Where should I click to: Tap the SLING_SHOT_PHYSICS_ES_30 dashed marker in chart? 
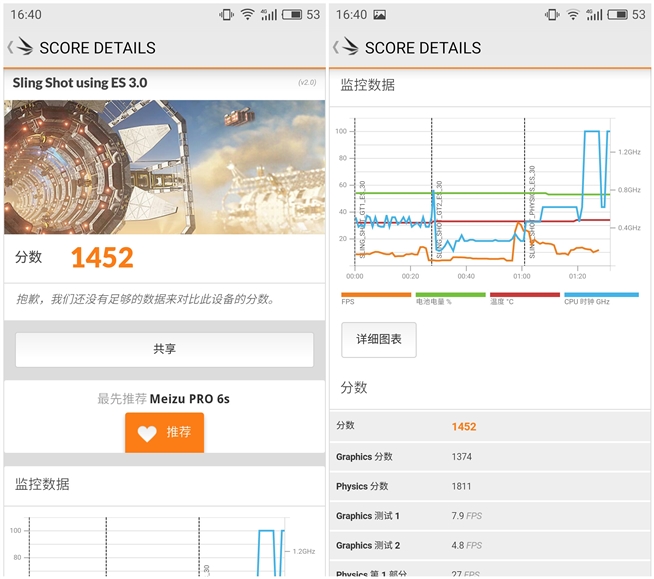tap(525, 192)
